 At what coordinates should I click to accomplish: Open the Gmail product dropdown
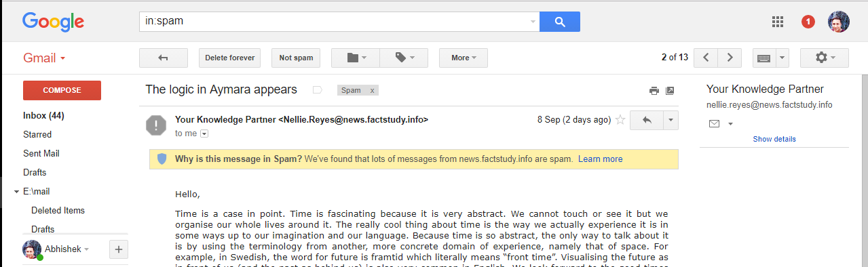click(x=44, y=58)
